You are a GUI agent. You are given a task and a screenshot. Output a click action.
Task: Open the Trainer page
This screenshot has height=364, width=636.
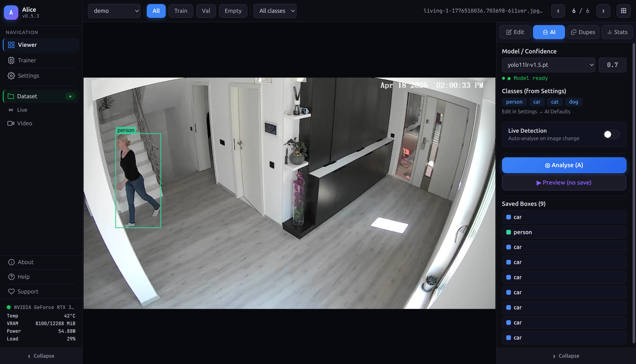pos(27,60)
